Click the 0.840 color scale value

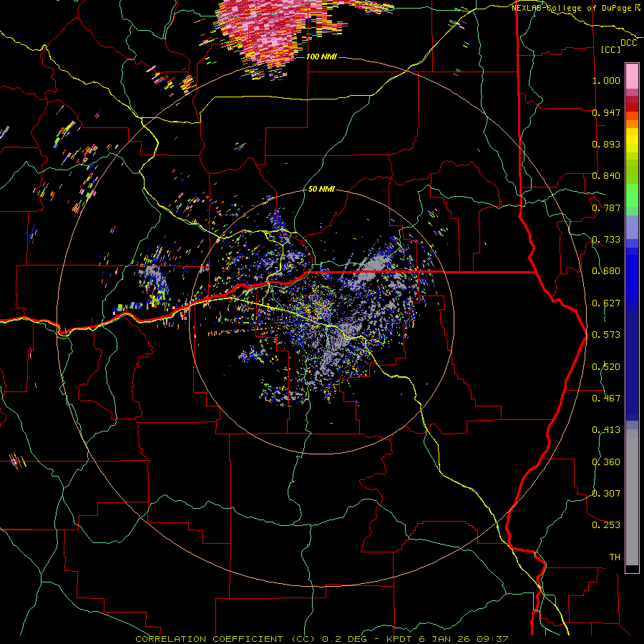pos(606,176)
